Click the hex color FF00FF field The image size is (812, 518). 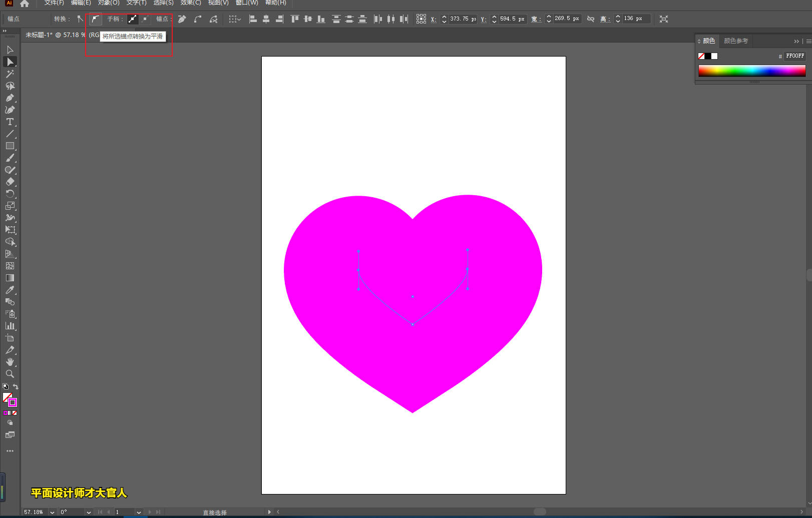pos(794,56)
